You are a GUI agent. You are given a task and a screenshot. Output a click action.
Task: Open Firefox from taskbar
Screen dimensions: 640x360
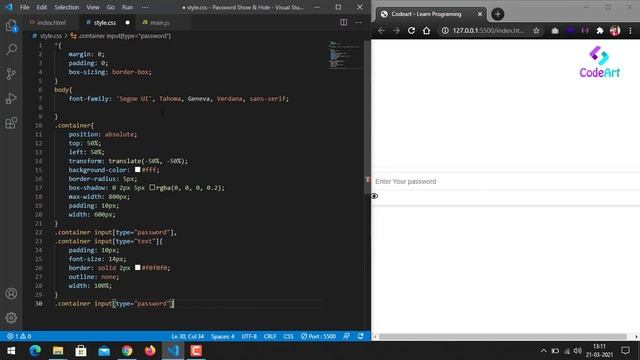(150, 351)
